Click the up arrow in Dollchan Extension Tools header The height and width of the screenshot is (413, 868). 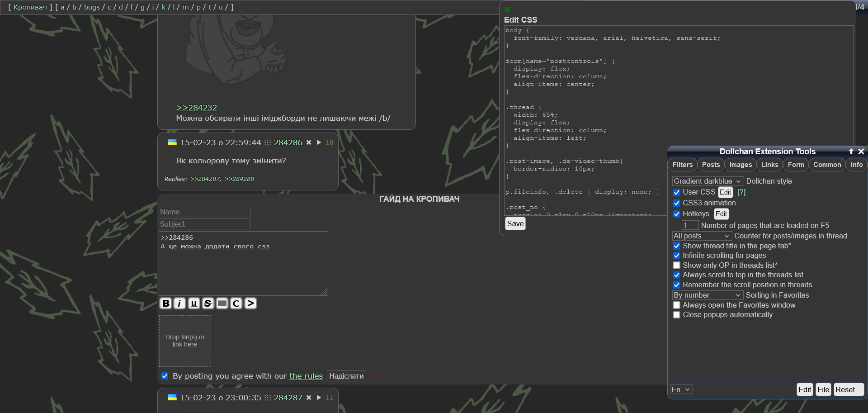pyautogui.click(x=851, y=152)
